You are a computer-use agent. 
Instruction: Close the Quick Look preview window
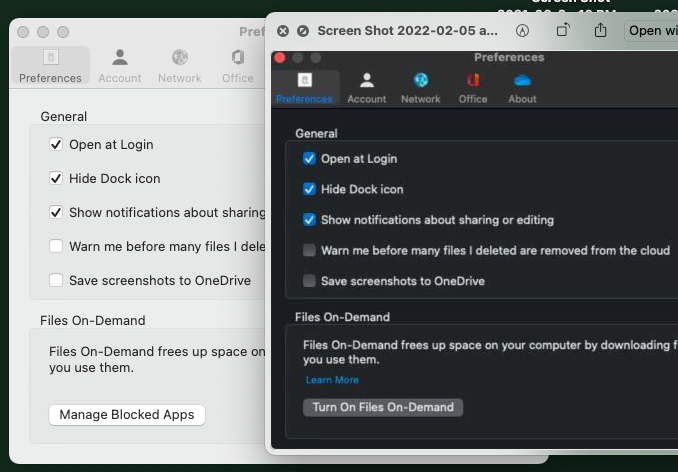283,31
